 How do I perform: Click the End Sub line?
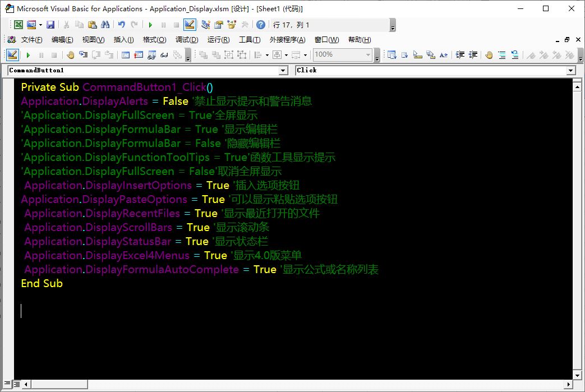[42, 283]
